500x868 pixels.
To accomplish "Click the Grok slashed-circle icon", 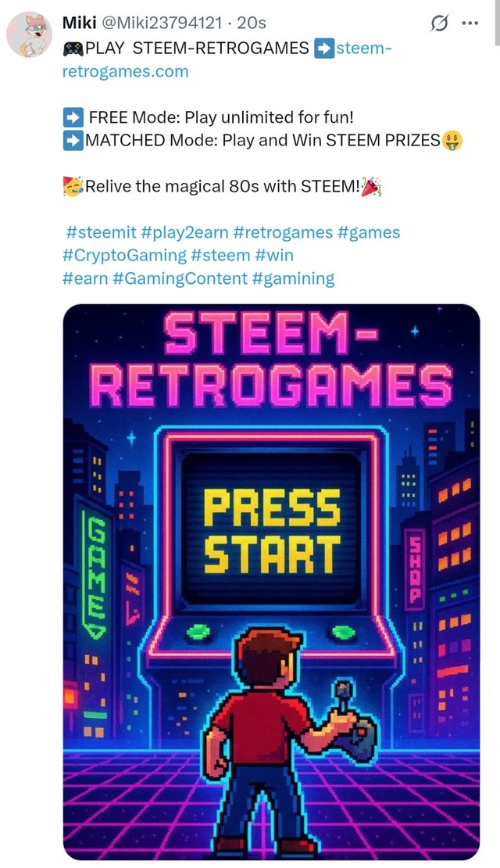I will pyautogui.click(x=439, y=23).
